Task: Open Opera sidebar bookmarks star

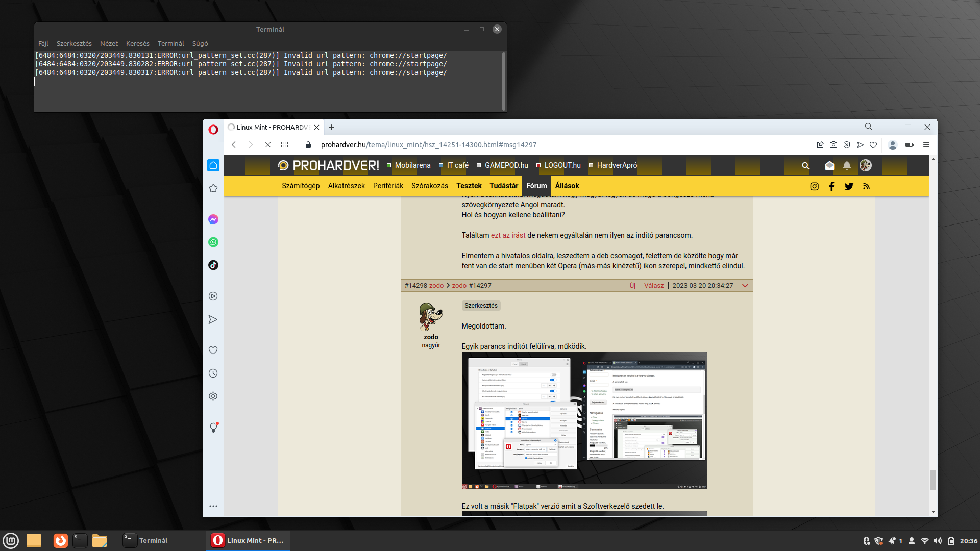Action: pyautogui.click(x=213, y=188)
